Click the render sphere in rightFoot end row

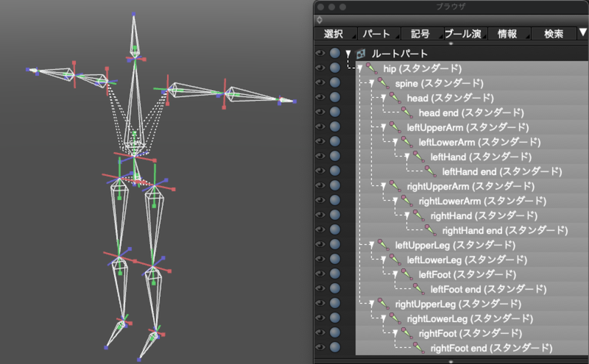point(335,347)
